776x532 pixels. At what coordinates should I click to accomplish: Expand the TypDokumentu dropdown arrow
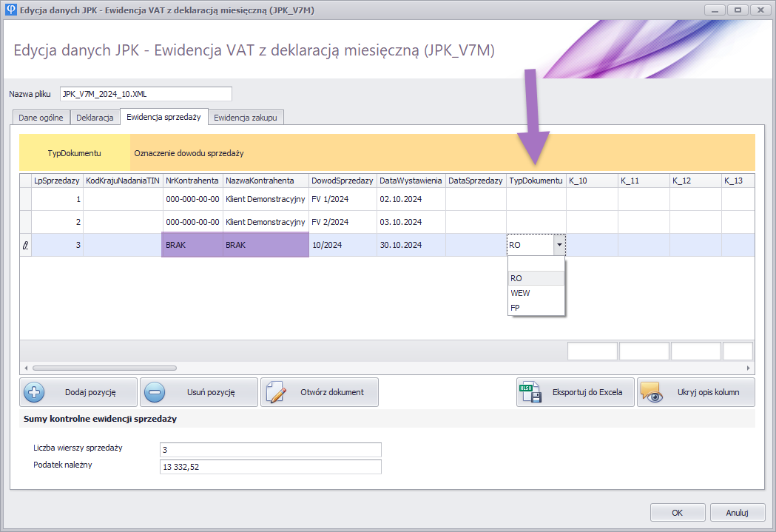pyautogui.click(x=559, y=246)
